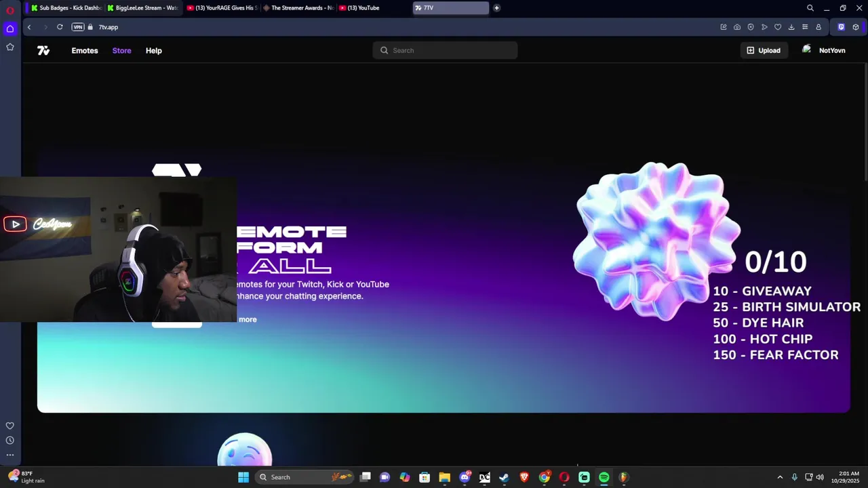Image resolution: width=868 pixels, height=488 pixels.
Task: Click the 7tv.app address bar URL
Action: (108, 27)
